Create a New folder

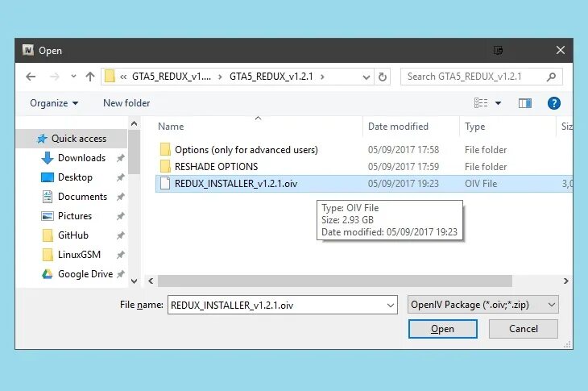pos(126,103)
